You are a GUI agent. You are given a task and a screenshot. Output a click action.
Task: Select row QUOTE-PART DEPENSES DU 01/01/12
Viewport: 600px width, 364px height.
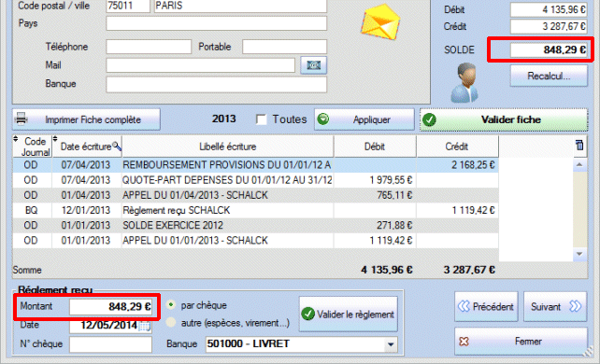point(256,180)
